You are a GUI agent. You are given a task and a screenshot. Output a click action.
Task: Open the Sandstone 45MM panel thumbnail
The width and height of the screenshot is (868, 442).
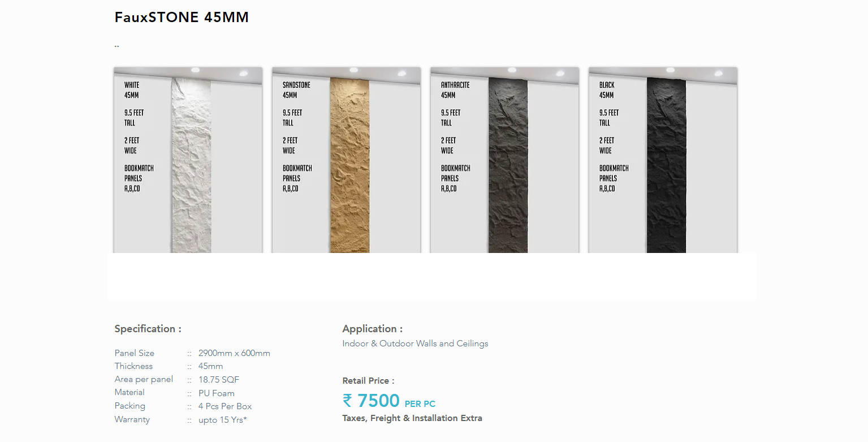(x=346, y=160)
